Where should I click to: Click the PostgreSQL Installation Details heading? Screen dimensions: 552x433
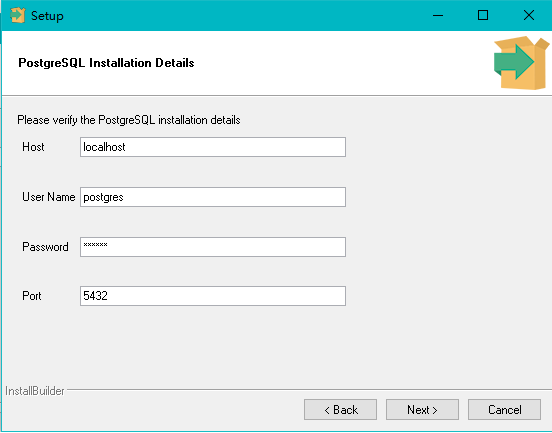[106, 63]
